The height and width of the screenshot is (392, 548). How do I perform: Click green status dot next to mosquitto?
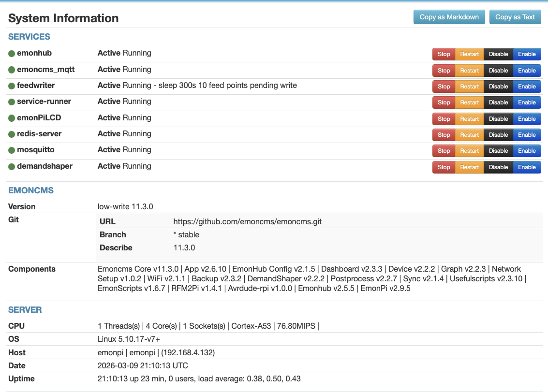[12, 150]
